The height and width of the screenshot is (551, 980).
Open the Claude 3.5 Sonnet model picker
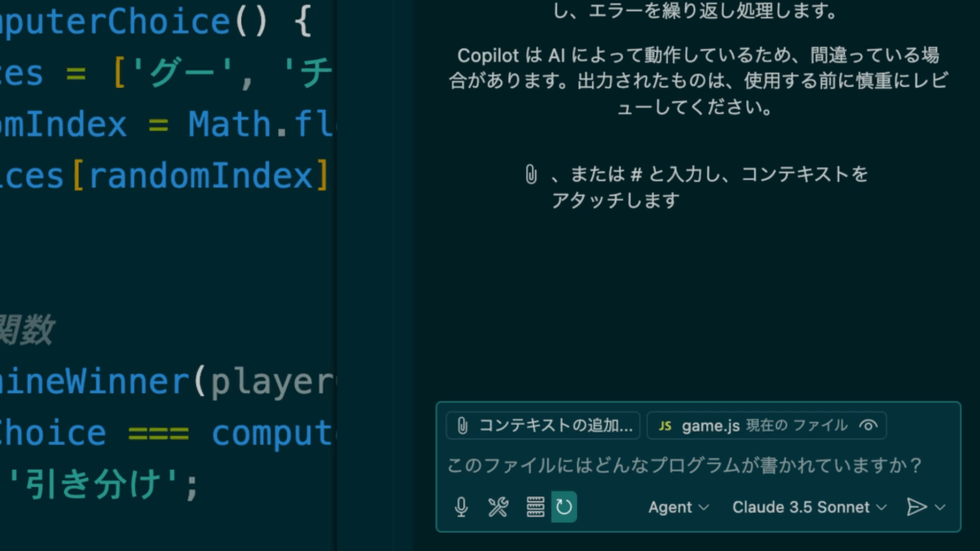point(810,507)
